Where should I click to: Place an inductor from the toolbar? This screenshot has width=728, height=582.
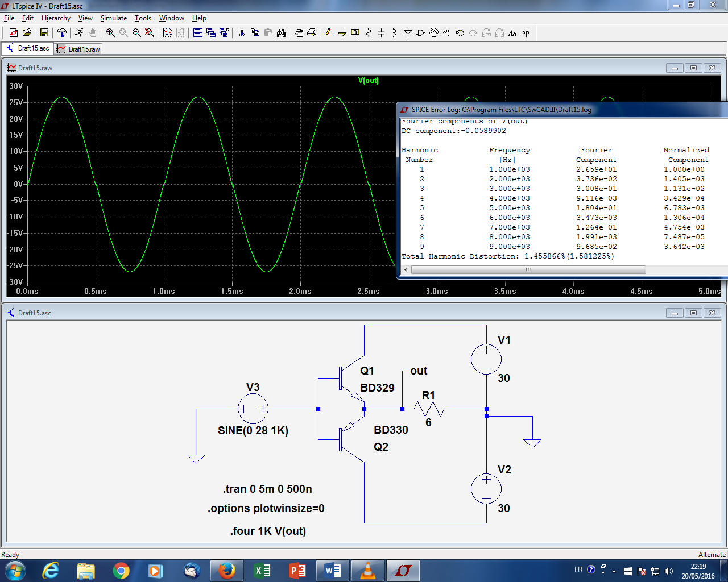point(395,33)
